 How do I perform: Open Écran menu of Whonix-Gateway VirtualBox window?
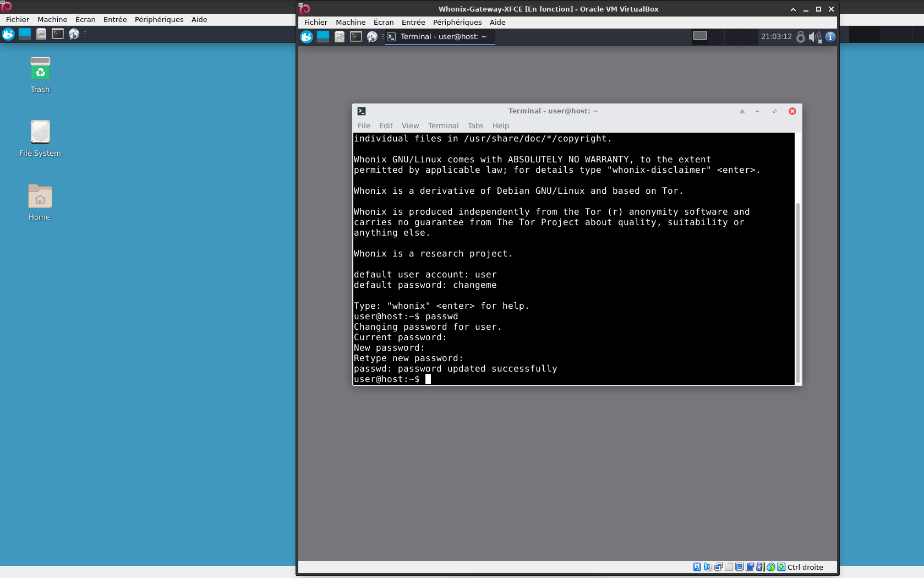[x=384, y=22]
